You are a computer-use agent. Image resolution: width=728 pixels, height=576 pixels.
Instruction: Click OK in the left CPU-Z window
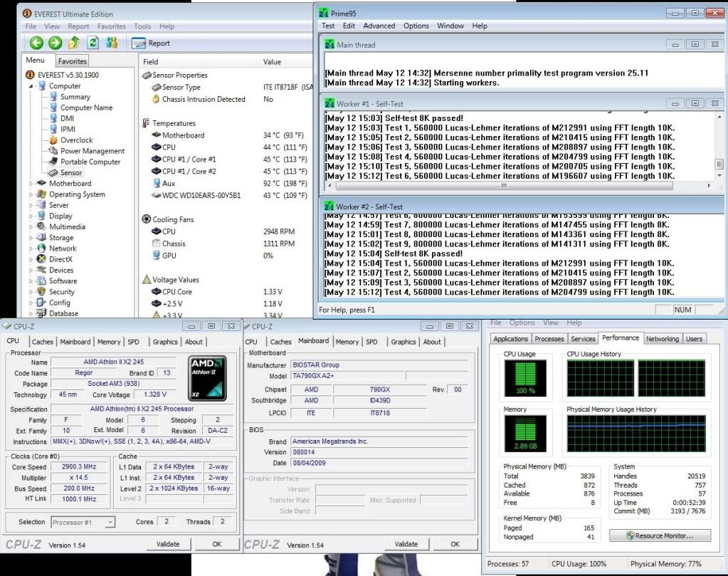click(216, 544)
